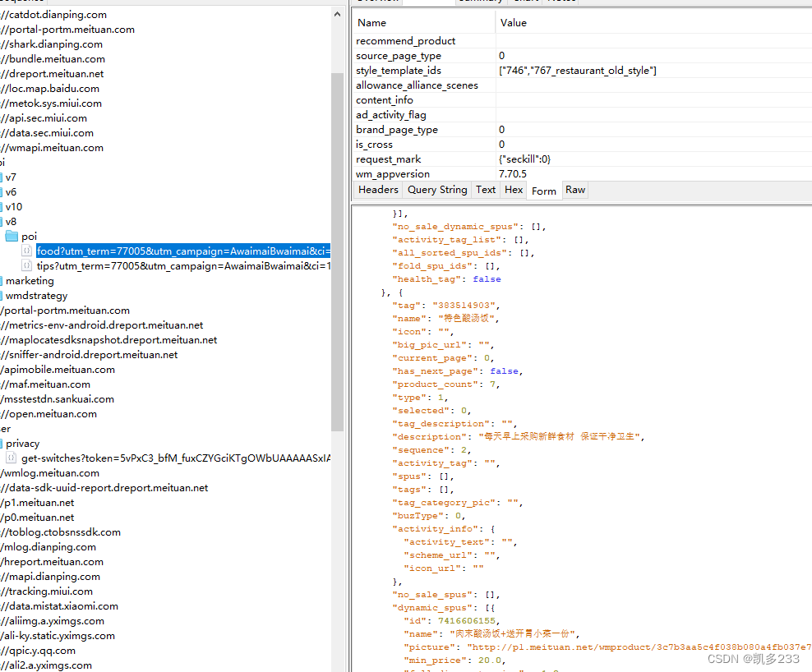Select the food?utm_term=77005 request row
The width and height of the screenshot is (812, 672).
coord(183,251)
